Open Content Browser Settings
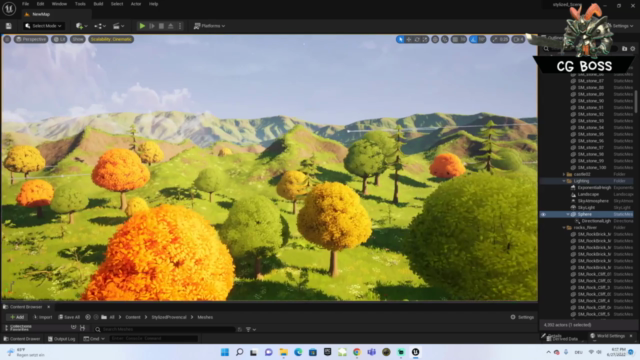The width and height of the screenshot is (640, 360). point(522,317)
